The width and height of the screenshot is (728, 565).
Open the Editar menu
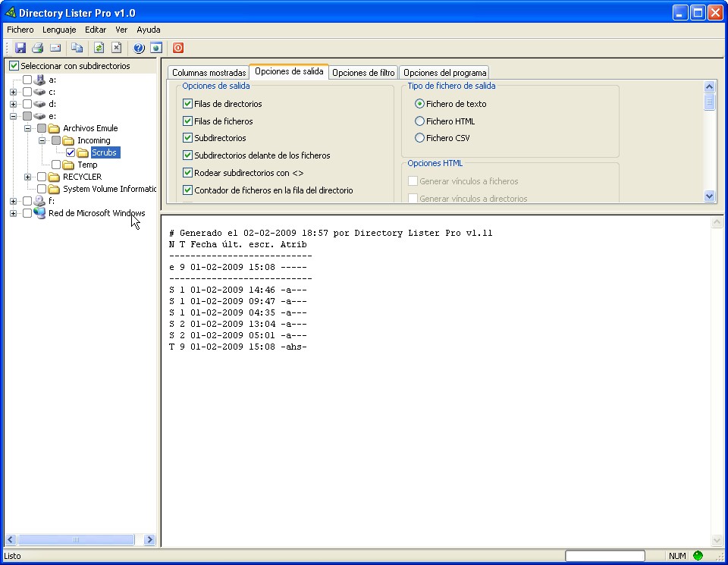coord(96,30)
